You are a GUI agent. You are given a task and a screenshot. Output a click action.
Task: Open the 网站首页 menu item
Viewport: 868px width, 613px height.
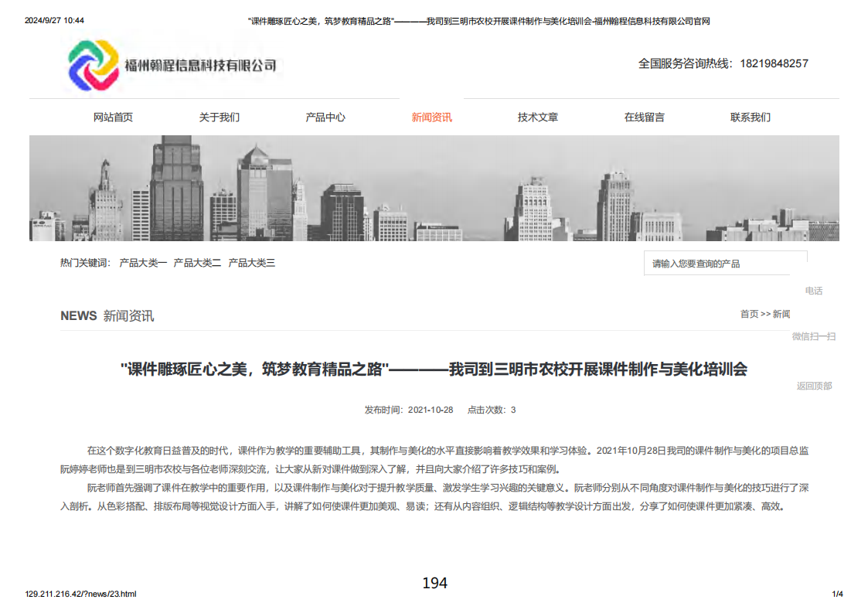[113, 117]
